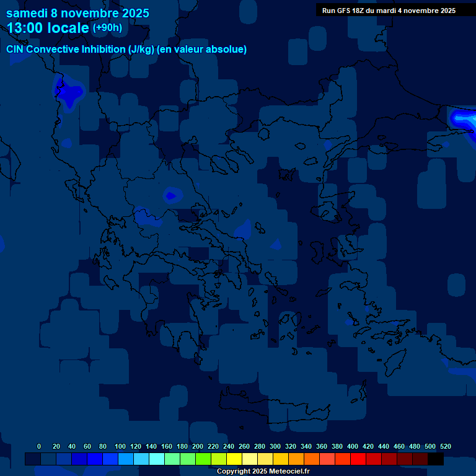The width and height of the screenshot is (476, 476).
Task: Click the light-blue CIN maximum at the right edge
Action: coord(464,117)
